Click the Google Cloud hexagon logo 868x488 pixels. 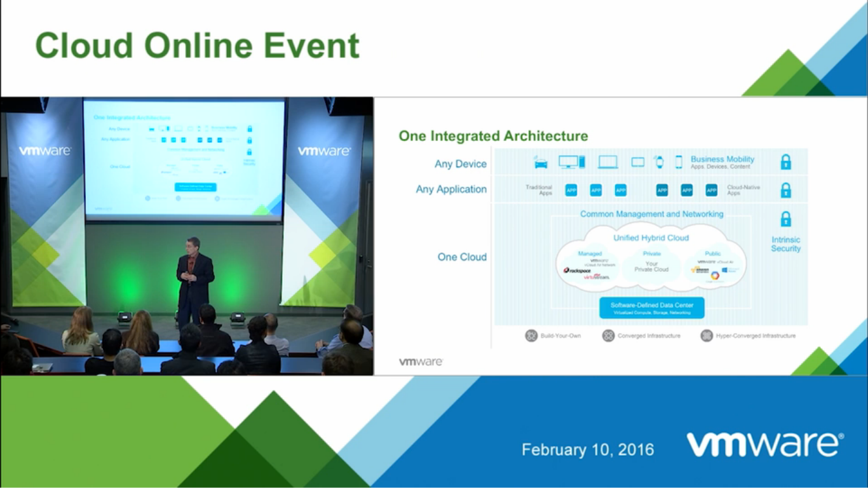click(x=715, y=275)
